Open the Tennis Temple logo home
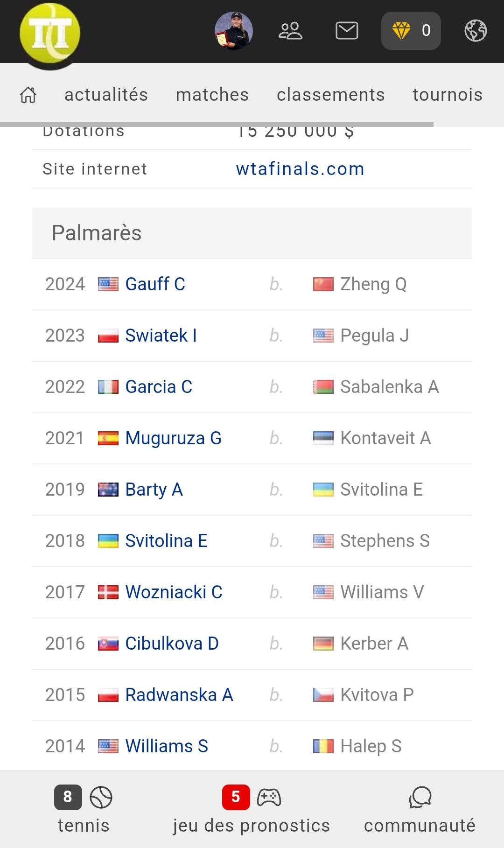Viewport: 504px width, 848px height. click(x=50, y=34)
